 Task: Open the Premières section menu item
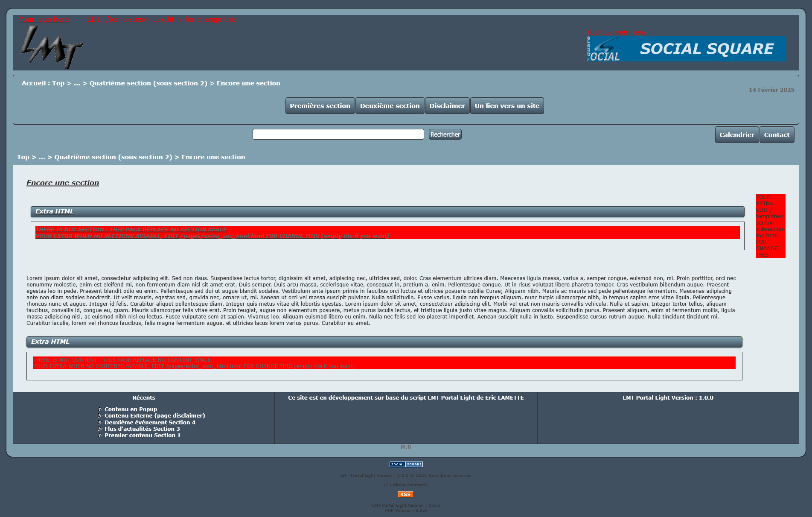click(x=320, y=106)
